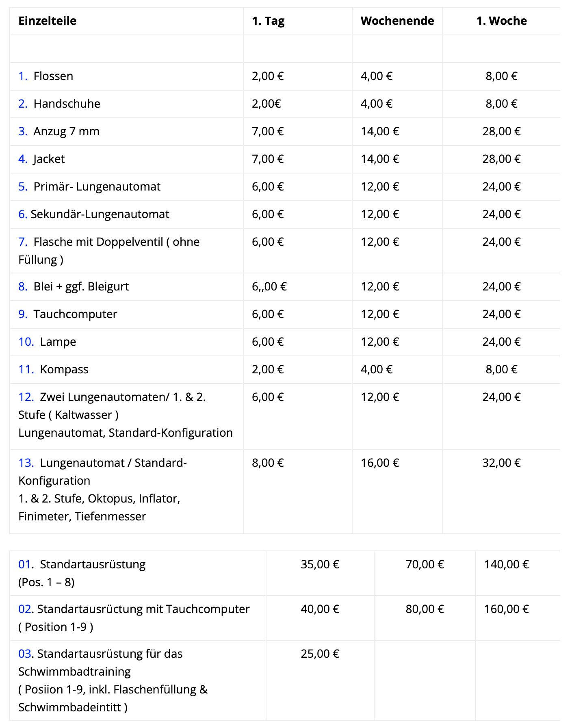
Task: Click the "1. Woche" column header
Action: coord(501,21)
